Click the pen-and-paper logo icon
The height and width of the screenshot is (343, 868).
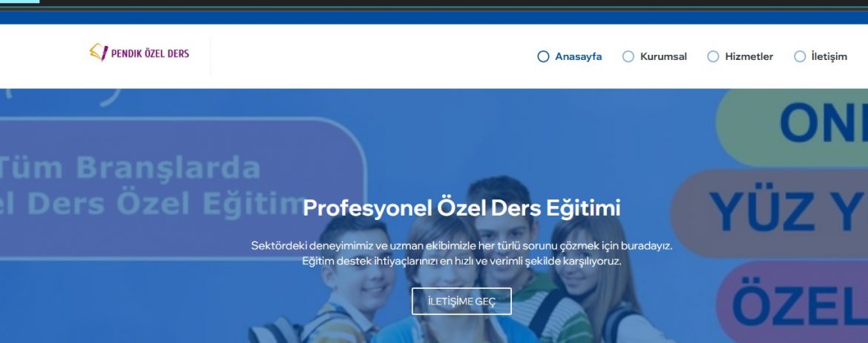[x=99, y=53]
